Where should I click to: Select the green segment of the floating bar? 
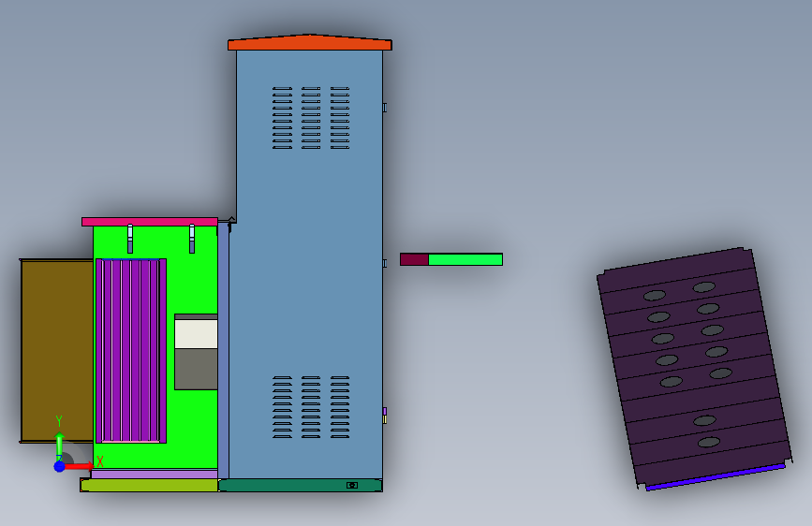465,259
